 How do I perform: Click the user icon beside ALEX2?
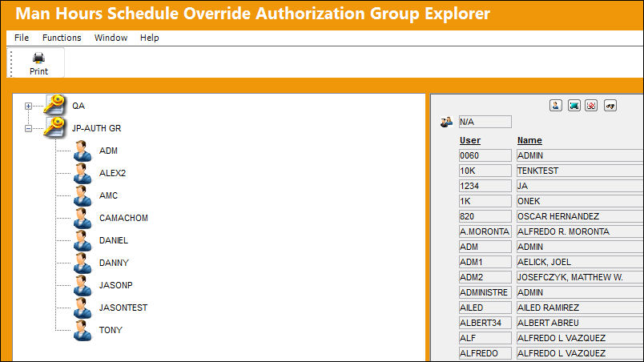(x=83, y=173)
